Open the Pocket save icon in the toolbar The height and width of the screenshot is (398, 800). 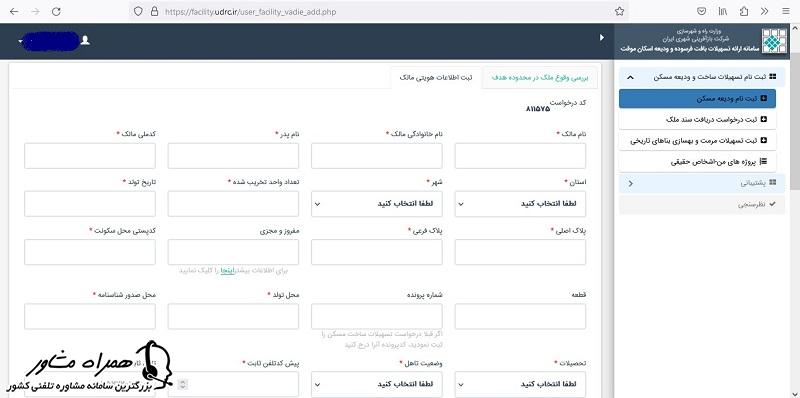[x=702, y=11]
